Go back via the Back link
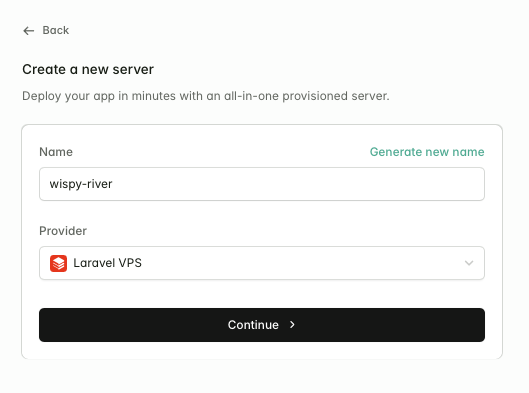The height and width of the screenshot is (393, 529). 46,30
